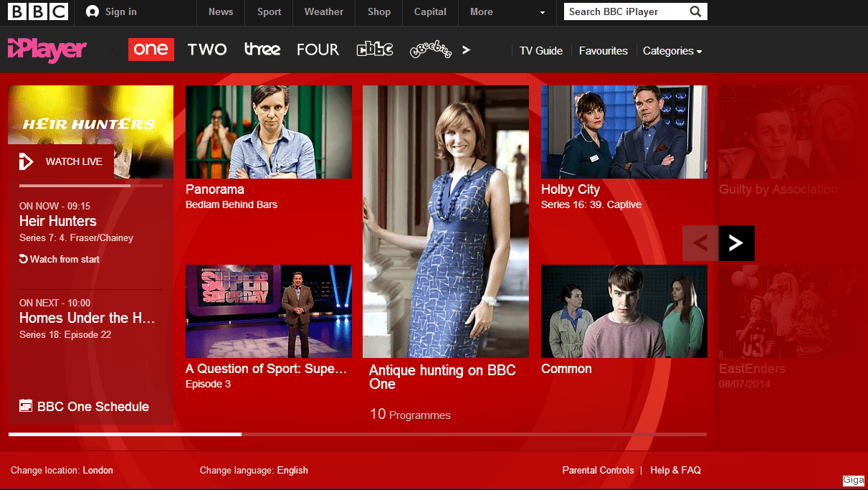Go to previous programmes carousel arrow
This screenshot has height=490, width=868.
pyautogui.click(x=700, y=243)
